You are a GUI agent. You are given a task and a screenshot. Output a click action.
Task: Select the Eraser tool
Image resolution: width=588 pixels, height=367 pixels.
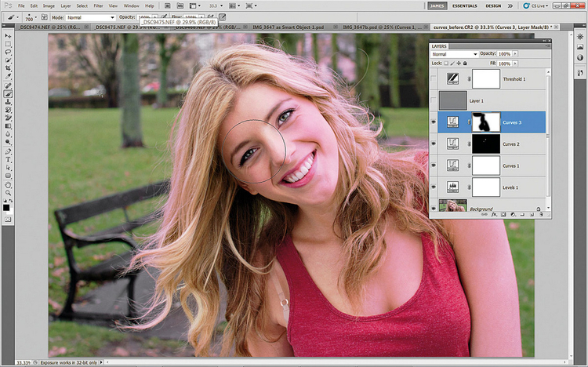coord(8,118)
